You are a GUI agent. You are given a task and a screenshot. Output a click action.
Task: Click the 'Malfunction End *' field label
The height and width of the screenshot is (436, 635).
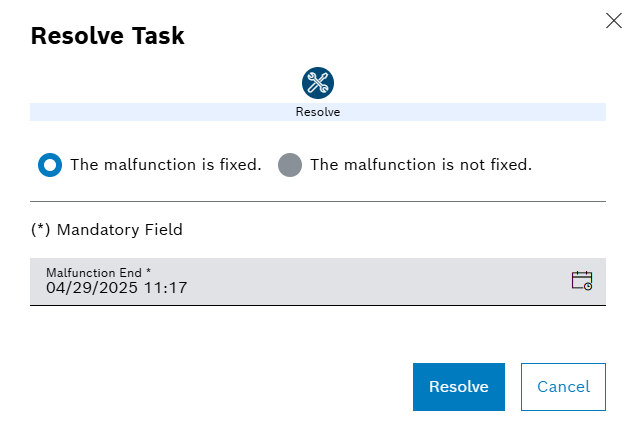[98, 272]
